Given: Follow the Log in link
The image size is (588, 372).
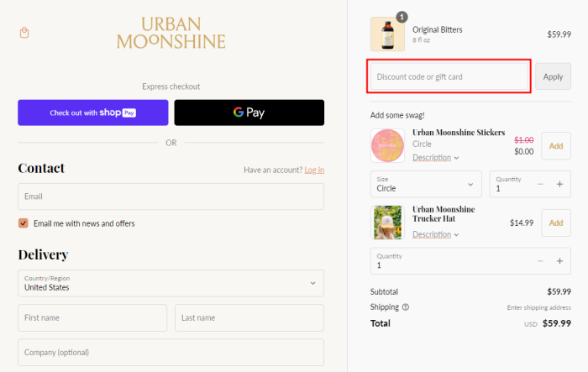Looking at the screenshot, I should pyautogui.click(x=314, y=170).
